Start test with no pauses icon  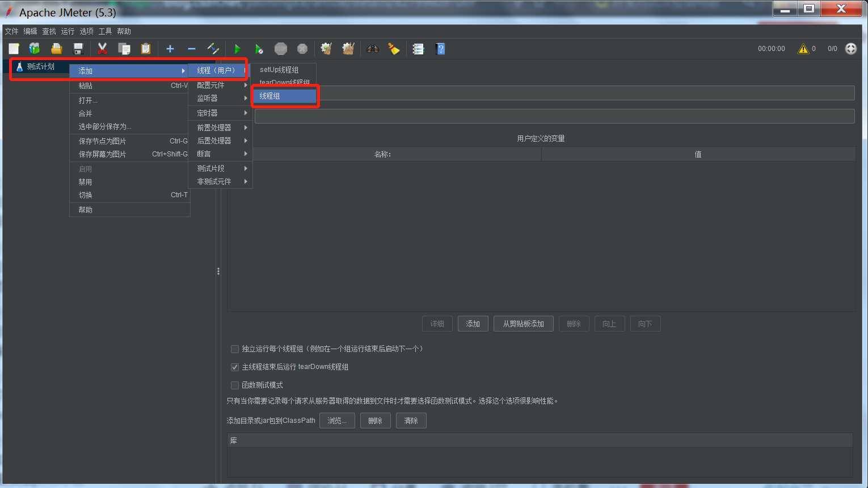tap(259, 49)
